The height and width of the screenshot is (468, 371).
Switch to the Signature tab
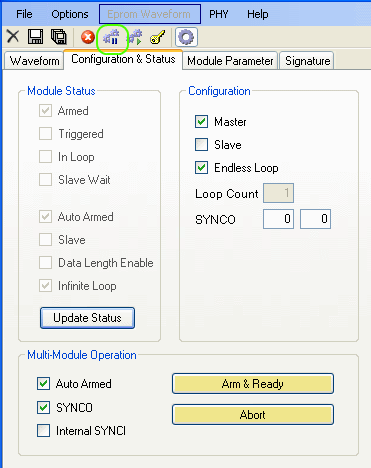click(x=307, y=61)
